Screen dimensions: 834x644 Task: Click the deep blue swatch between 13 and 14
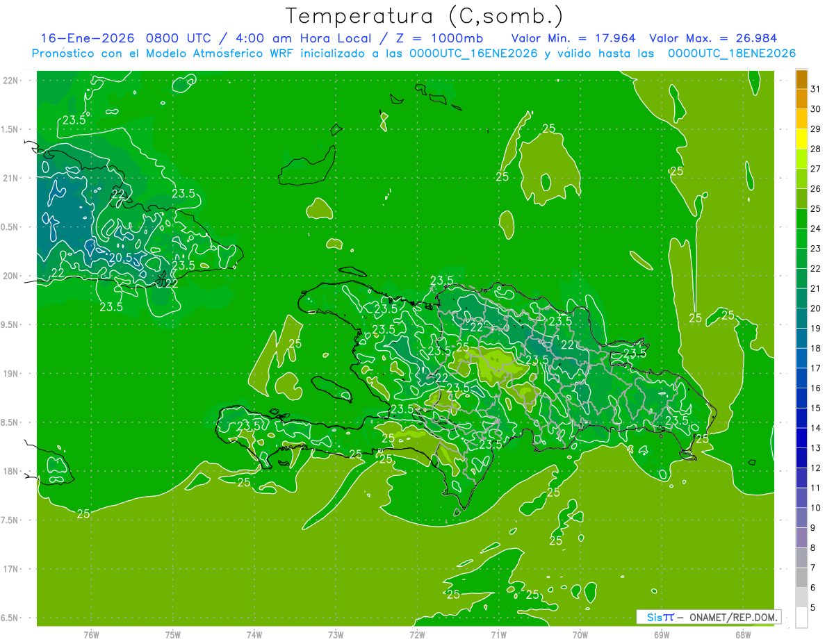point(802,438)
